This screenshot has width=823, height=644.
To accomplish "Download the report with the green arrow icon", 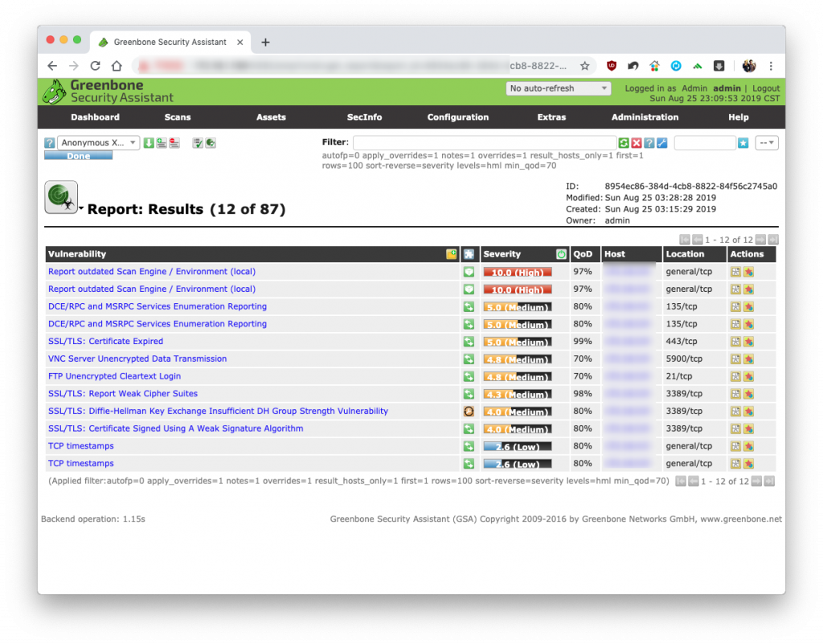I will [x=149, y=143].
